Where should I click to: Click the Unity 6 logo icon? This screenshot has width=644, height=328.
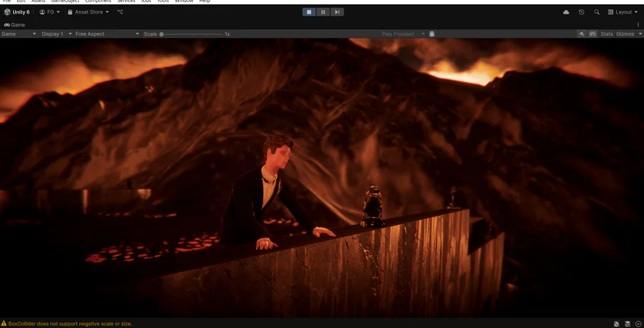[7, 12]
